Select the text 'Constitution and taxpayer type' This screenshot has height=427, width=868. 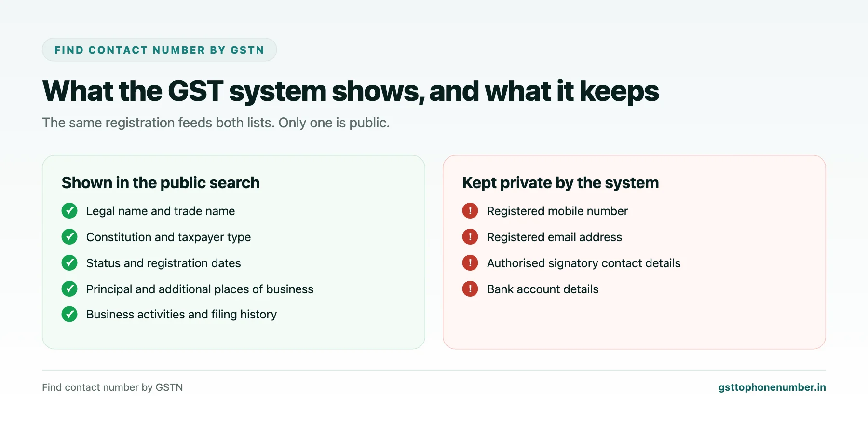[168, 237]
